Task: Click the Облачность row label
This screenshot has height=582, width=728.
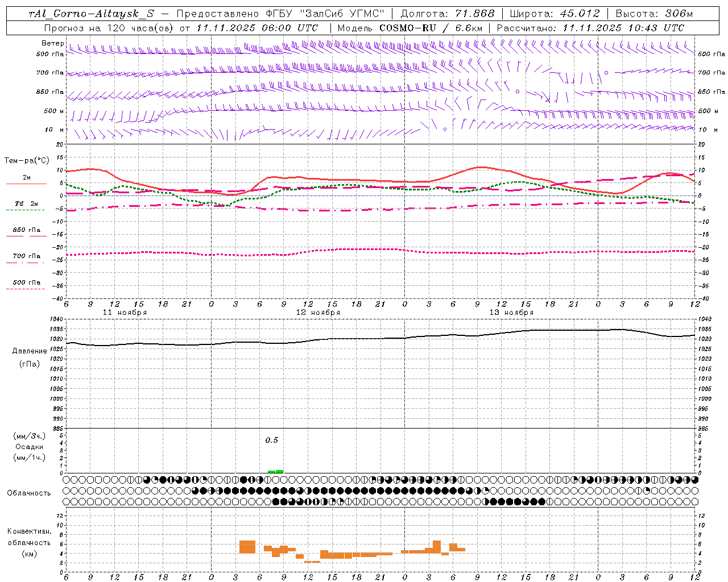Action: [x=29, y=493]
